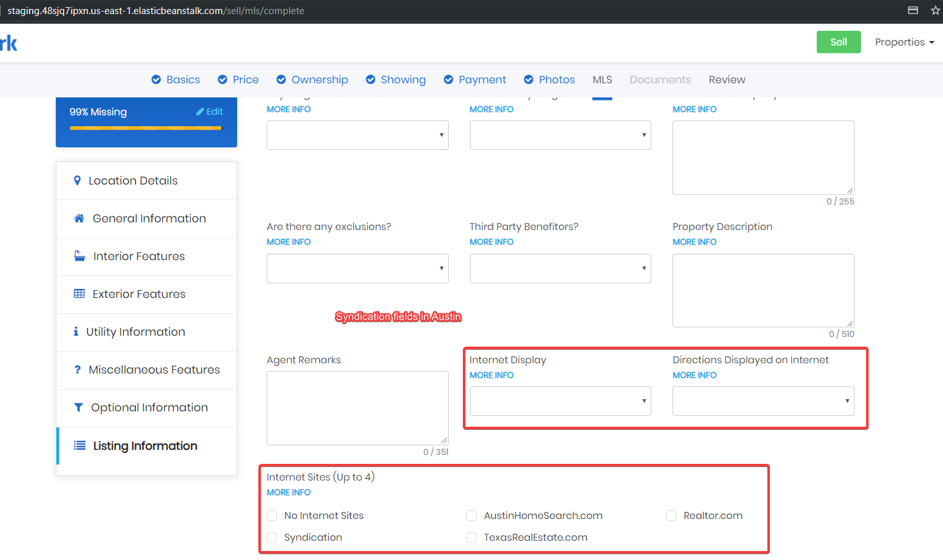Click the Exterior Features grid icon

[79, 294]
